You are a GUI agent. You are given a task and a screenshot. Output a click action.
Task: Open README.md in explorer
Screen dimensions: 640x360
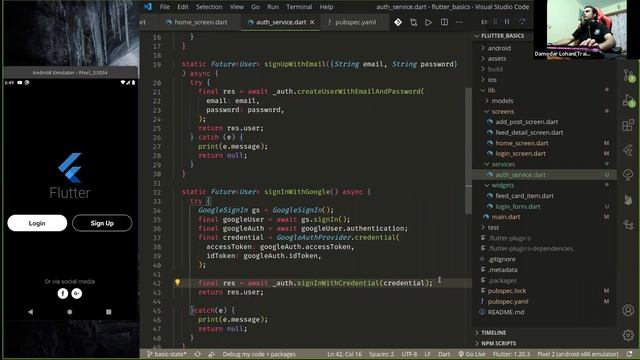[506, 312]
